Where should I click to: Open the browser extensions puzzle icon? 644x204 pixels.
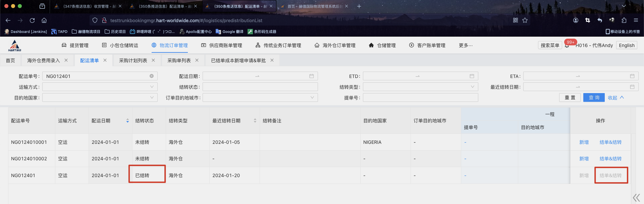(624, 21)
